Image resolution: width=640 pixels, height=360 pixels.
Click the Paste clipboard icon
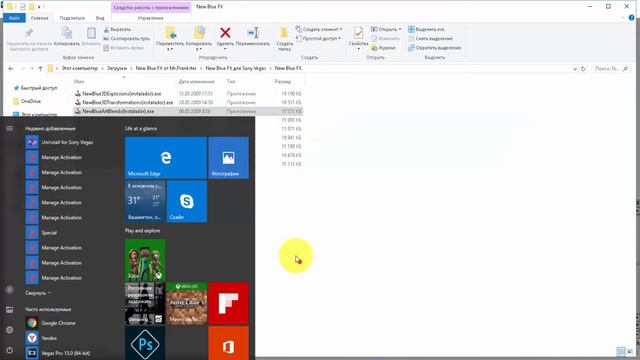(91, 33)
